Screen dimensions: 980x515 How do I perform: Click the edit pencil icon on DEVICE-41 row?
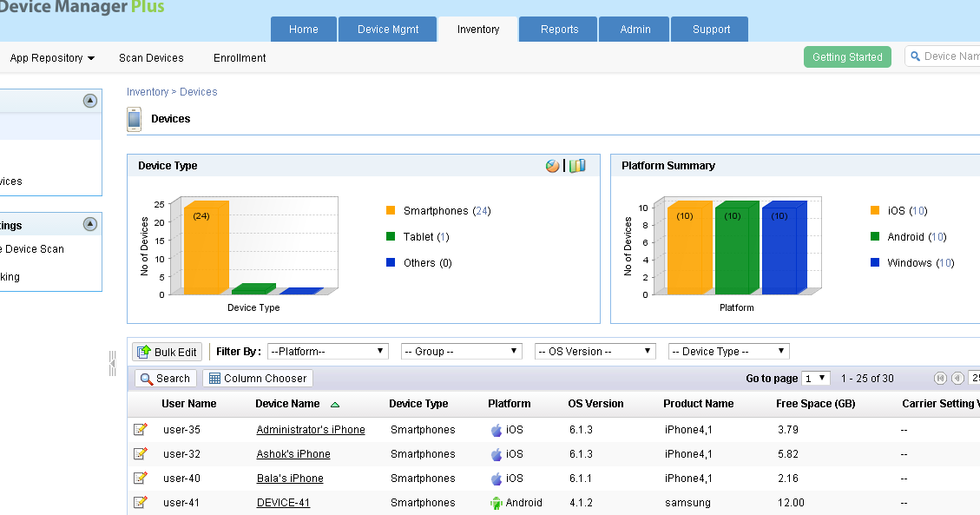tap(141, 502)
